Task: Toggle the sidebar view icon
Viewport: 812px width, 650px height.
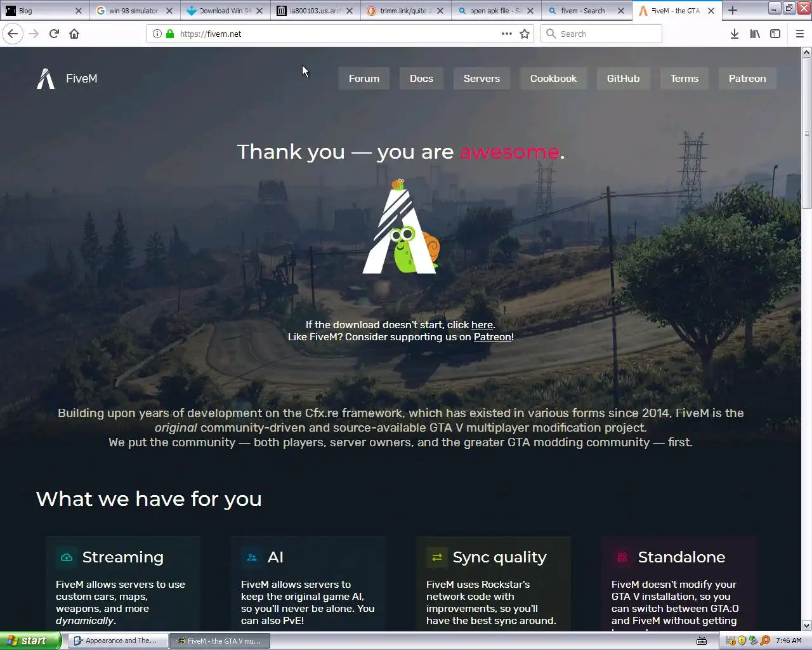Action: coord(775,34)
